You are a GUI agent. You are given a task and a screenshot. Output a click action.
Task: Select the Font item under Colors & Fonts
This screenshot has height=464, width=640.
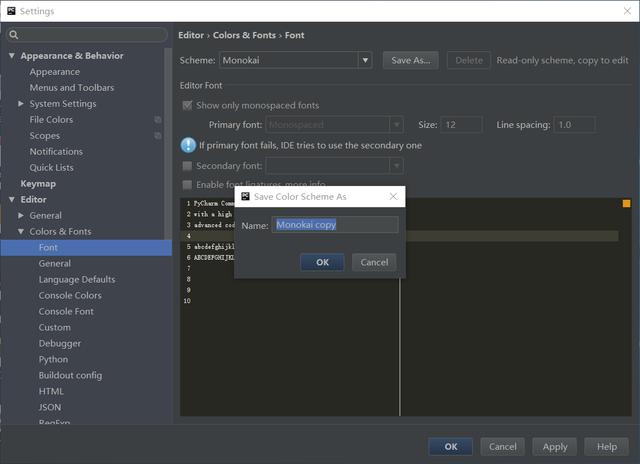(86, 248)
